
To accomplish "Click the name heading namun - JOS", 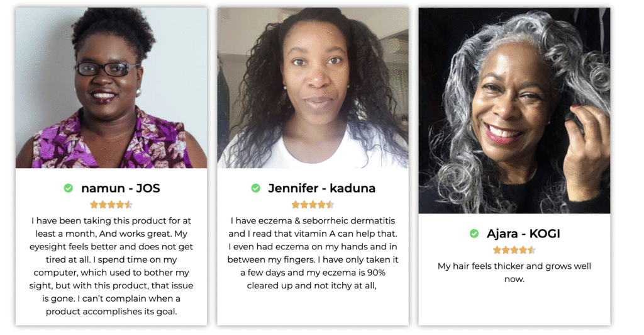I will pos(120,188).
